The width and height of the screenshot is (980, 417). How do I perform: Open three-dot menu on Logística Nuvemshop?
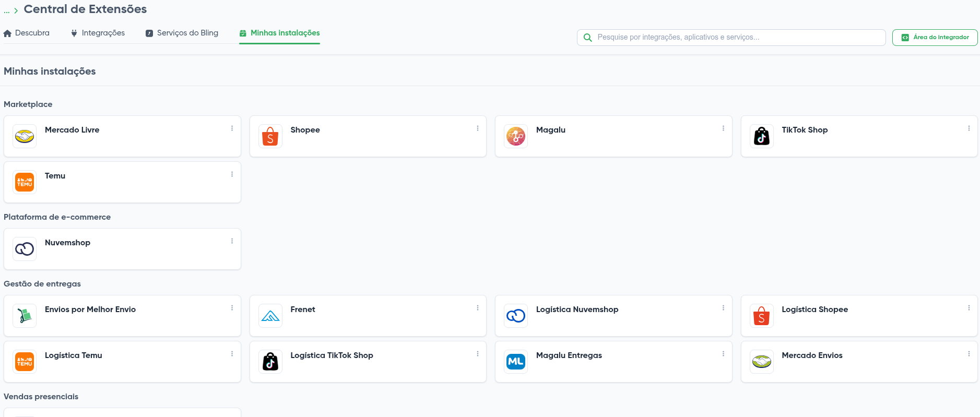(x=723, y=308)
